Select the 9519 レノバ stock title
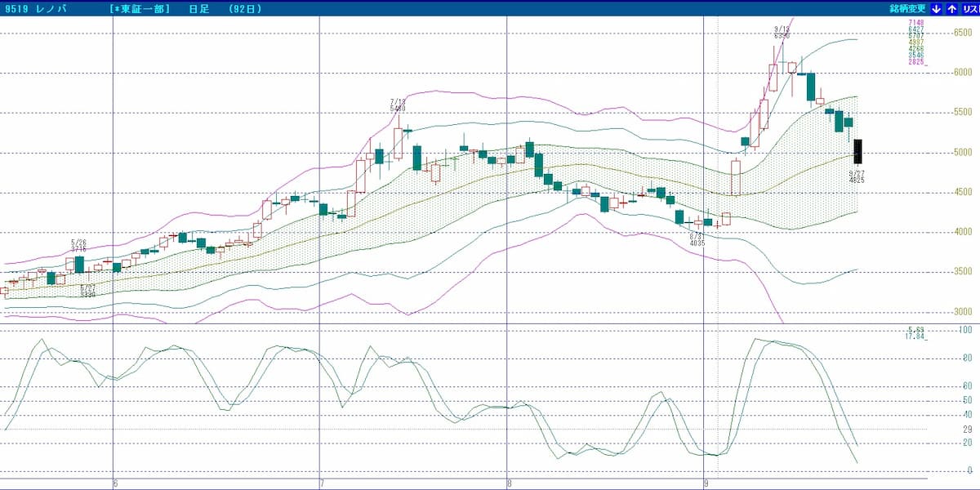980x490 pixels. click(35, 9)
